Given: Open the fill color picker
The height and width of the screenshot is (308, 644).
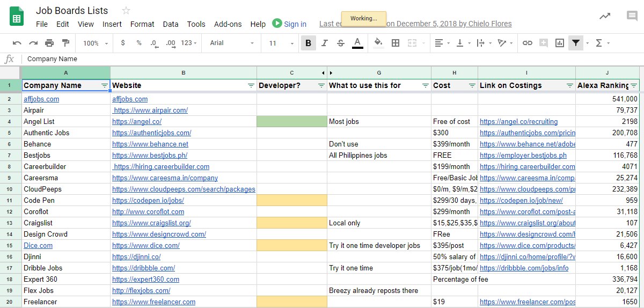Looking at the screenshot, I should [378, 43].
